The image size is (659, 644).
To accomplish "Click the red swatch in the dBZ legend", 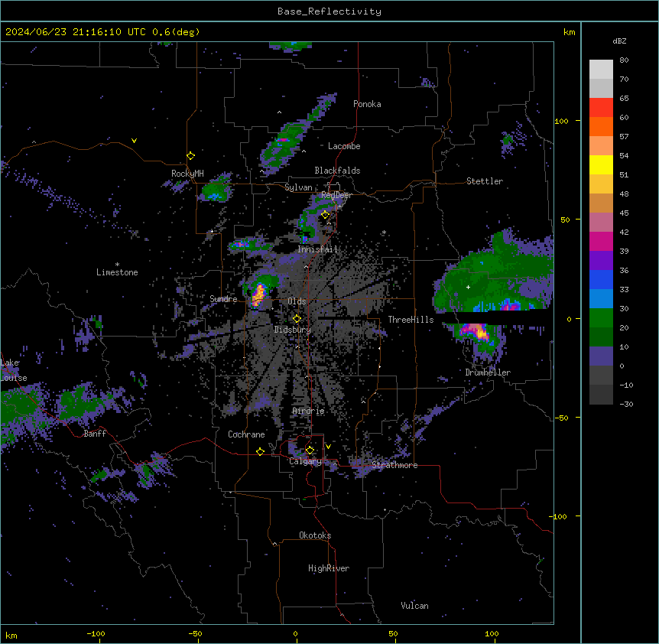I will pos(601,108).
